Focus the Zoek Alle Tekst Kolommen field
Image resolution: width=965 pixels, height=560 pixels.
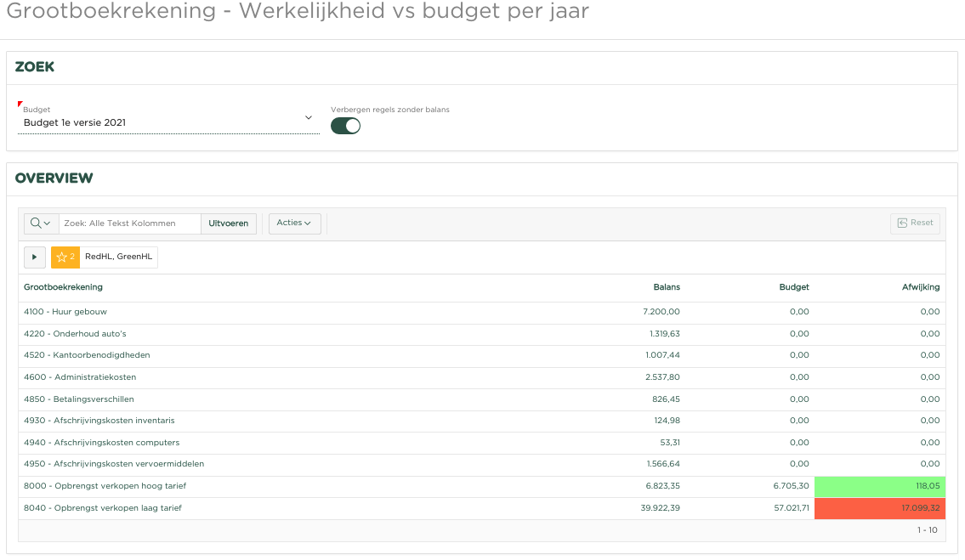pyautogui.click(x=129, y=223)
